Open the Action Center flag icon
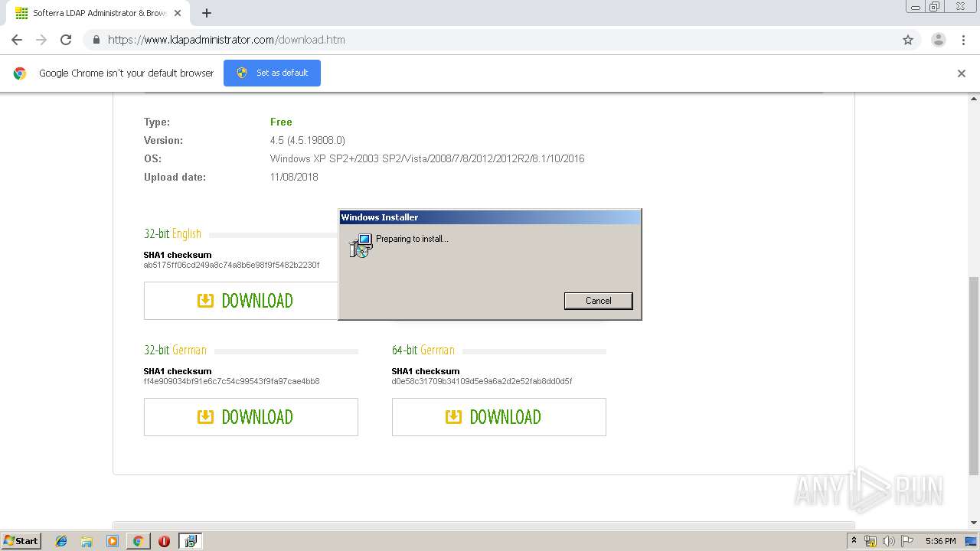This screenshot has height=551, width=980. tap(907, 541)
